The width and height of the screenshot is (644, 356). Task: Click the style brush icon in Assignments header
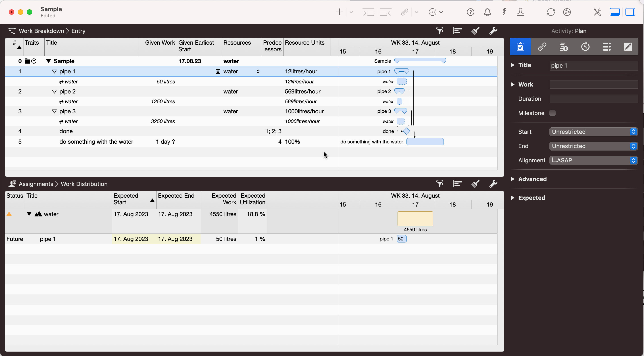pyautogui.click(x=475, y=184)
